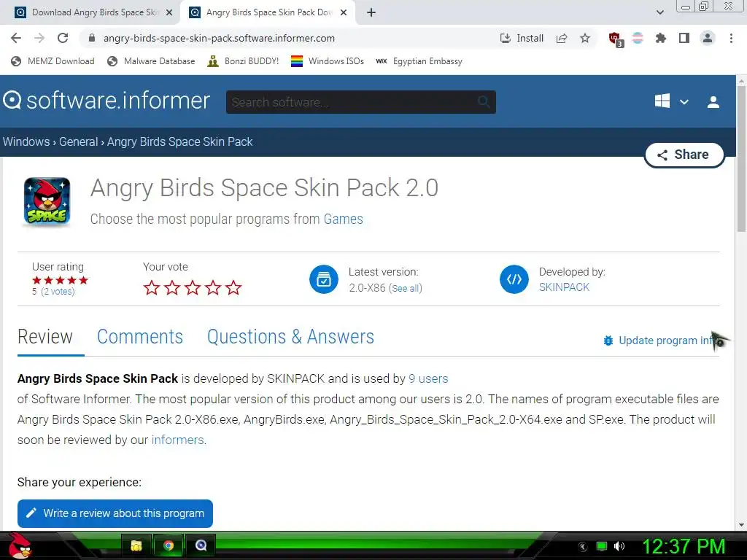Click the network monitor tray icon
The height and width of the screenshot is (560, 747).
click(x=602, y=546)
